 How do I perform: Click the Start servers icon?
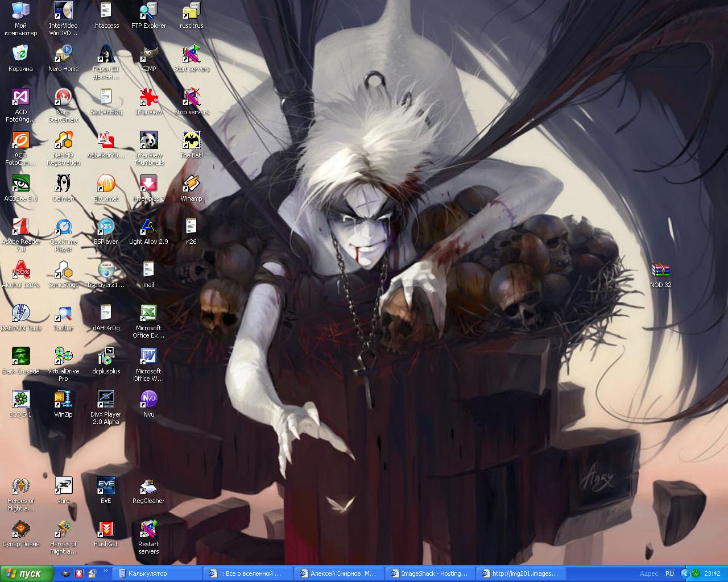(x=191, y=59)
